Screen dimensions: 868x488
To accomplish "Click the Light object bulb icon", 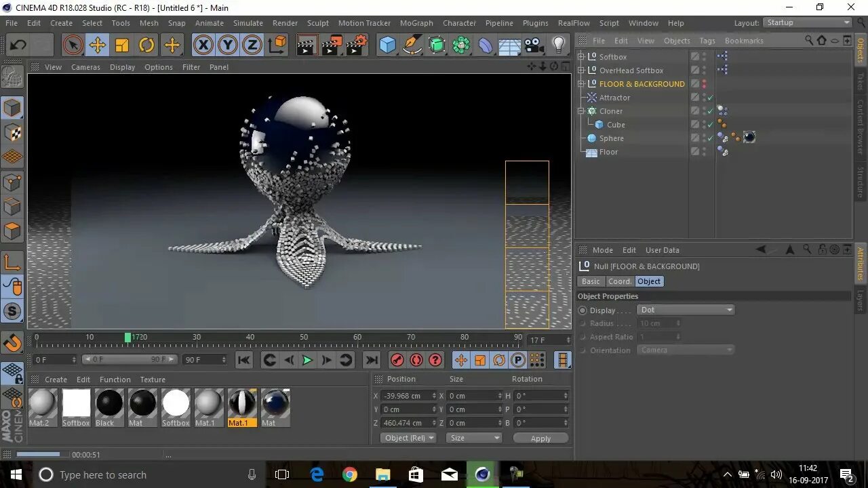I will 558,45.
